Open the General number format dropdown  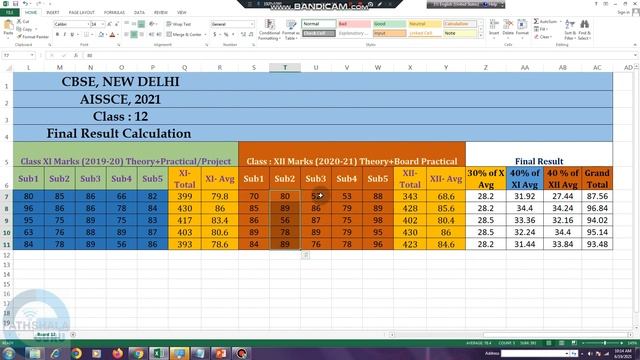[252, 24]
